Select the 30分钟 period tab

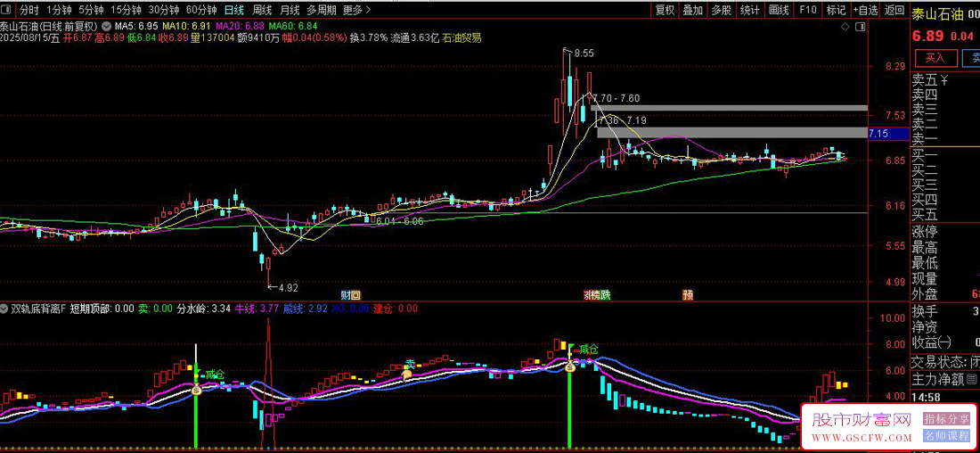click(x=164, y=10)
